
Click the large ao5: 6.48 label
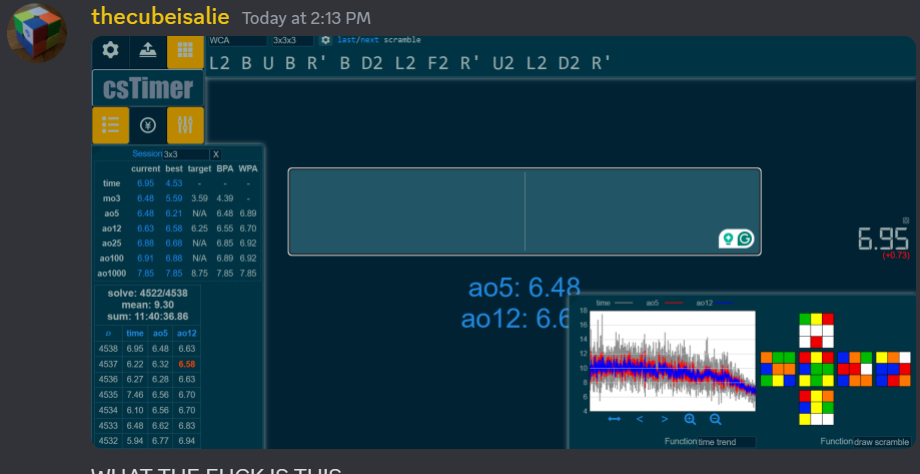[524, 288]
